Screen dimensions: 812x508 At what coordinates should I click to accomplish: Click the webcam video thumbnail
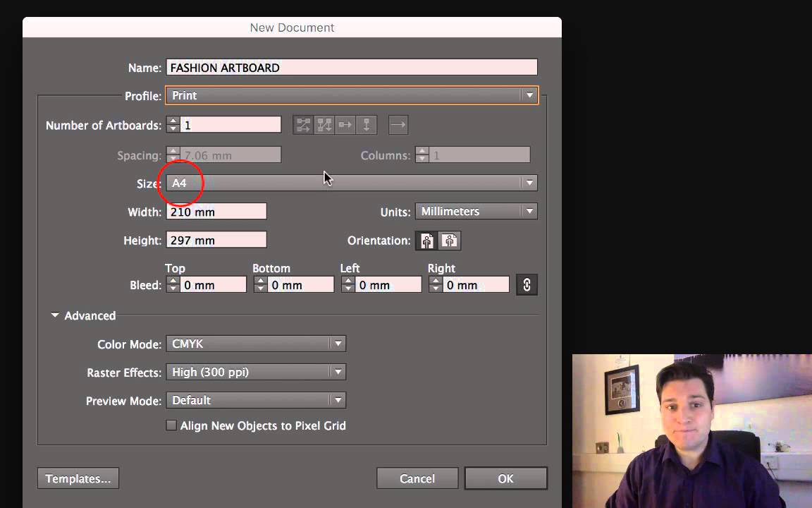pyautogui.click(x=692, y=431)
